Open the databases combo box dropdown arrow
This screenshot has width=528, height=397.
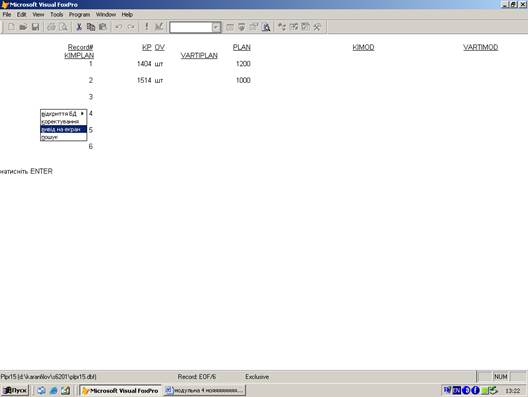click(216, 27)
